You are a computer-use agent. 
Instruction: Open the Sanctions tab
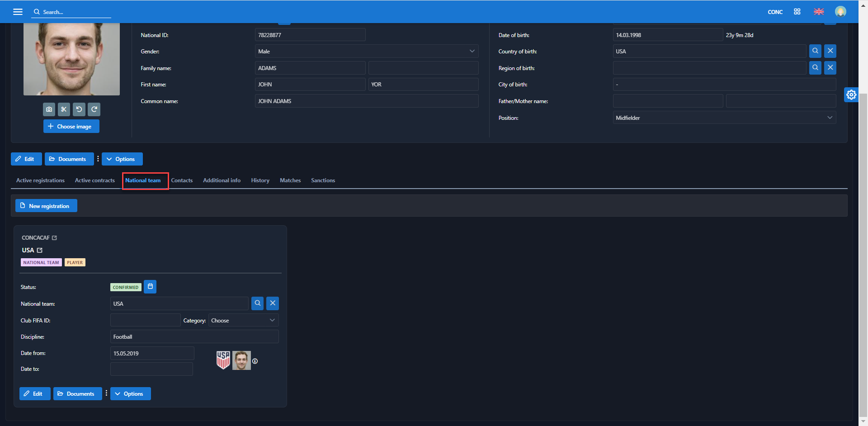(x=323, y=180)
